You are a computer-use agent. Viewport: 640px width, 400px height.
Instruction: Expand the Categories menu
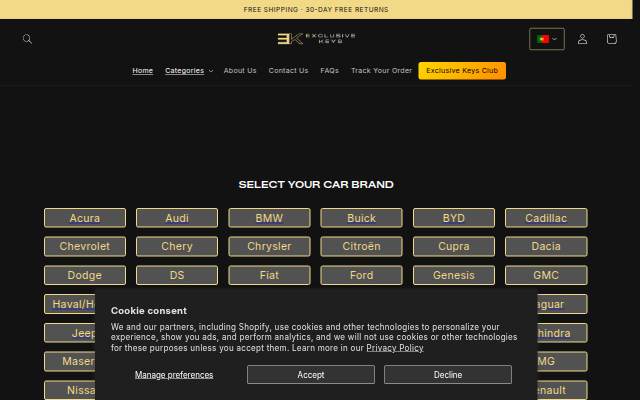pyautogui.click(x=189, y=71)
